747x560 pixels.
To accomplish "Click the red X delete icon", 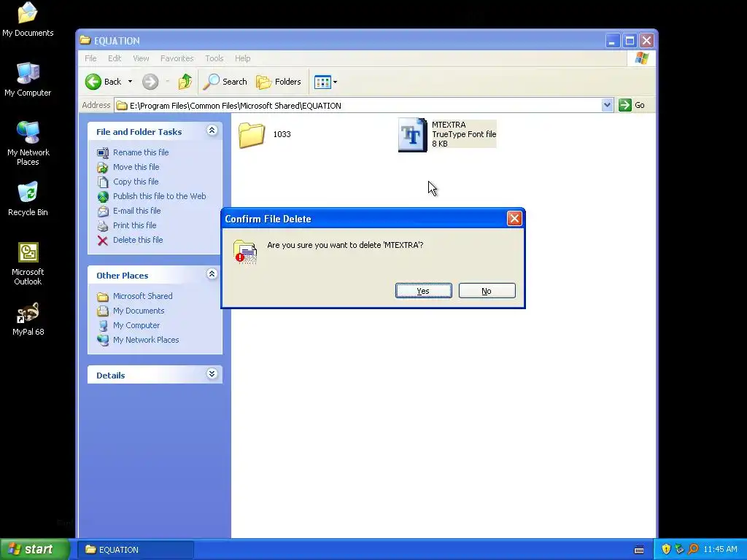I will click(102, 241).
